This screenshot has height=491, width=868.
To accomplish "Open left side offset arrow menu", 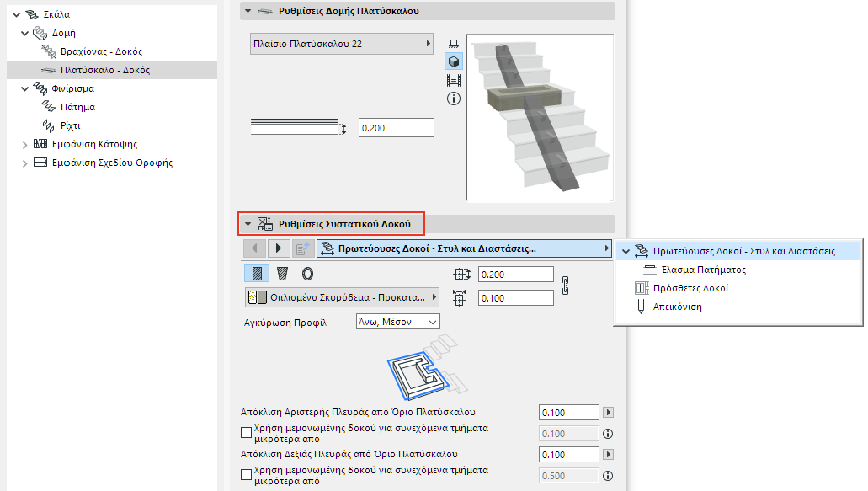I will click(609, 413).
